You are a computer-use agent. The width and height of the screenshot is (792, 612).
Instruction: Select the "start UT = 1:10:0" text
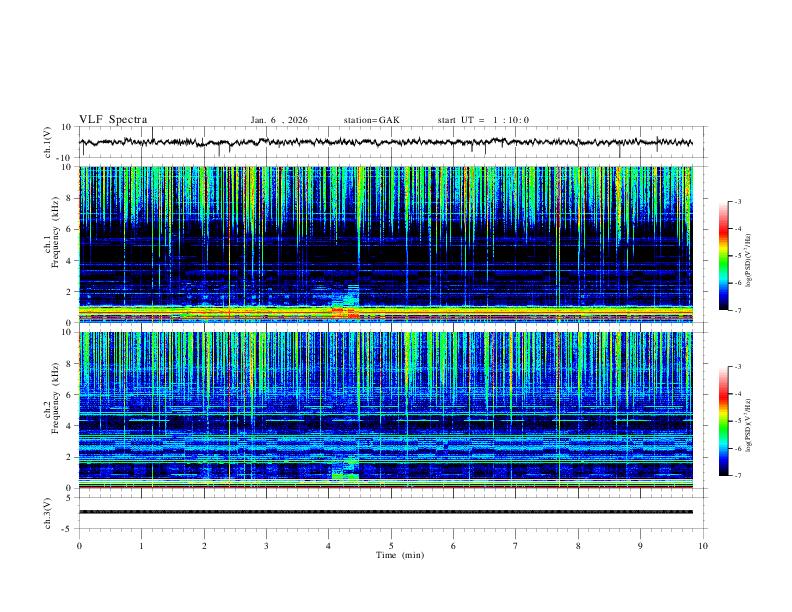(x=483, y=120)
